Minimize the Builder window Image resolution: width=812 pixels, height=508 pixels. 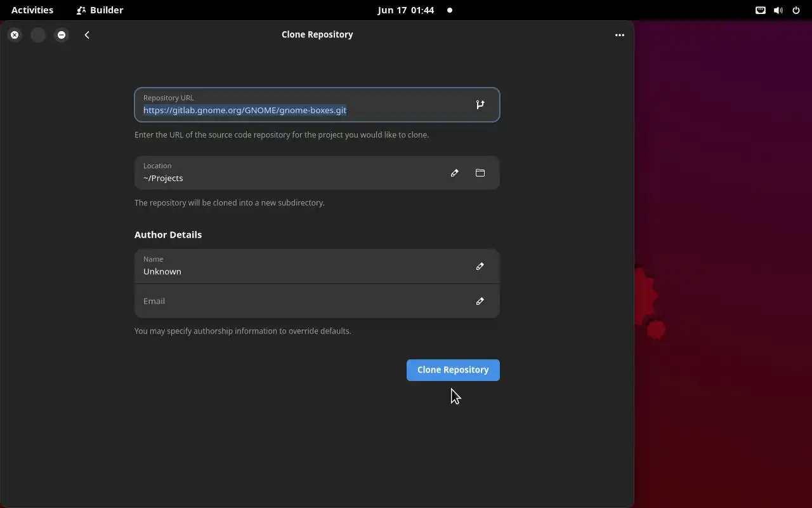point(62,35)
